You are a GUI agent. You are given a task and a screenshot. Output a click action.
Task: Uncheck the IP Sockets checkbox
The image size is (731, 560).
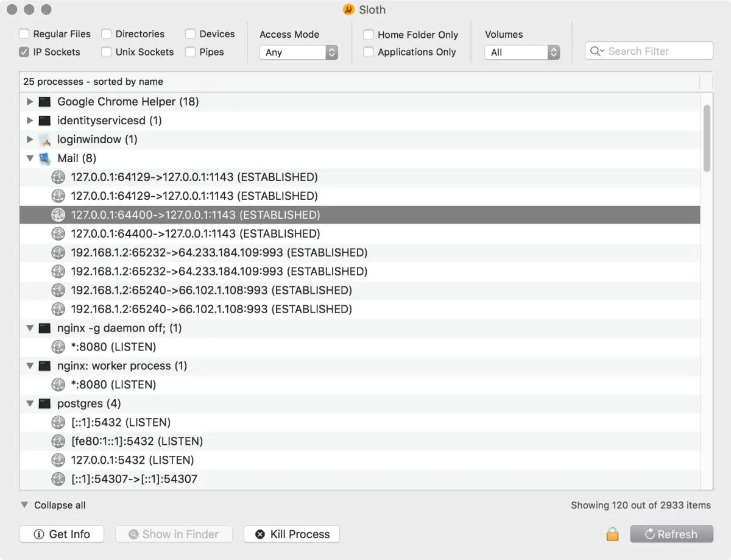pyautogui.click(x=24, y=52)
